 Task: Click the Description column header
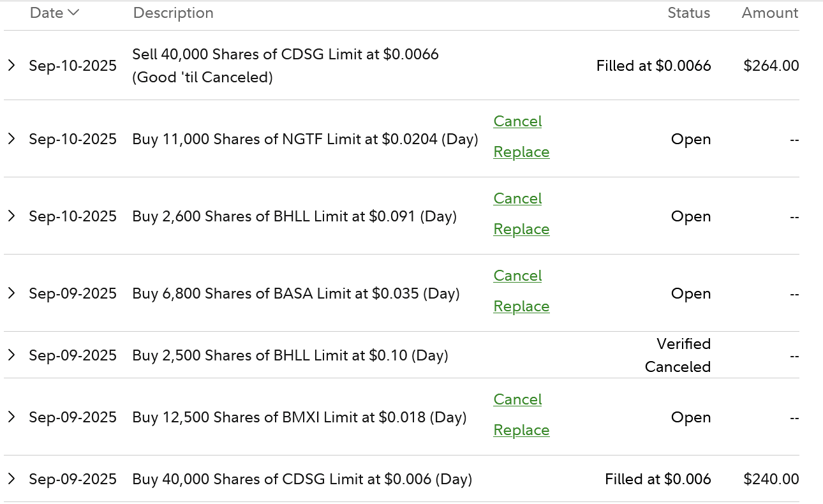(173, 13)
